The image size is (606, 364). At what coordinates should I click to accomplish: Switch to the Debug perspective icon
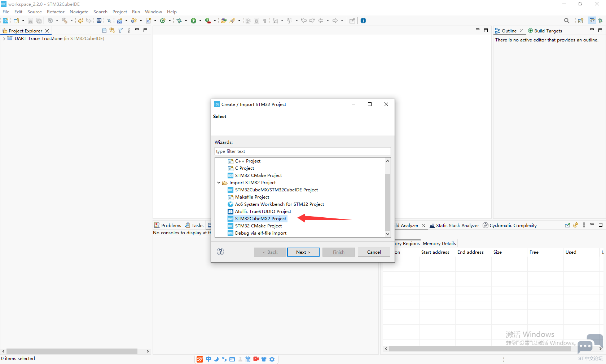[x=601, y=21]
